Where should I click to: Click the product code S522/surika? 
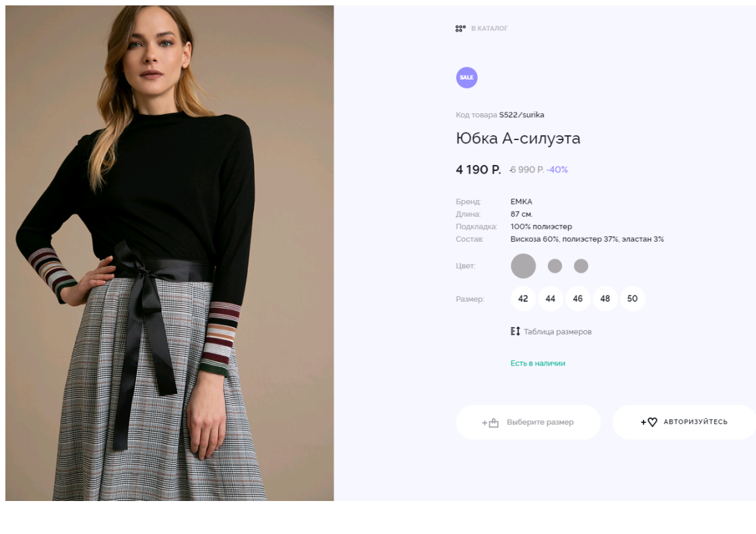(522, 114)
